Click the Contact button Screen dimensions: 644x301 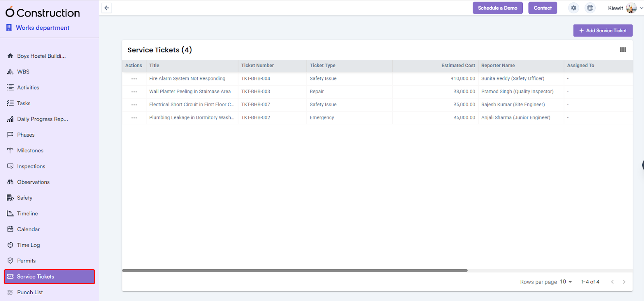[x=542, y=8]
